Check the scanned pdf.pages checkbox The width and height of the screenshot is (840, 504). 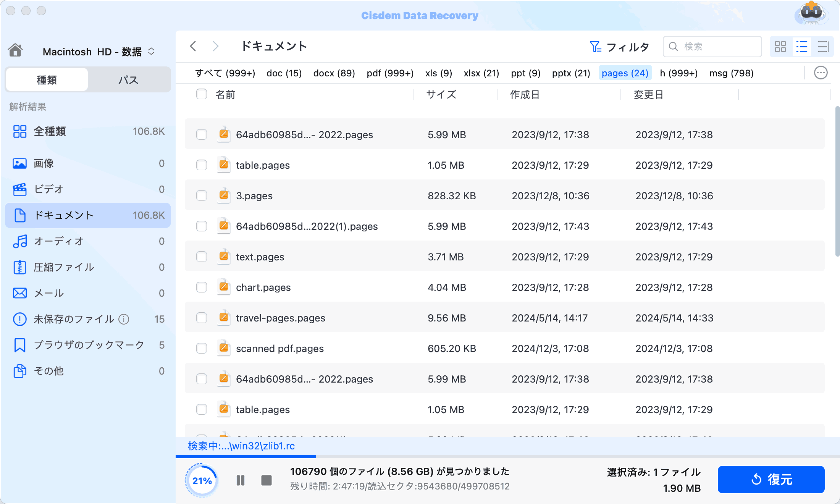pos(202,348)
